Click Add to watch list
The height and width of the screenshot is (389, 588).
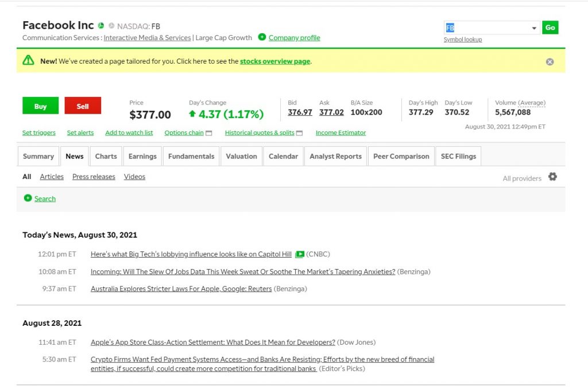[129, 133]
